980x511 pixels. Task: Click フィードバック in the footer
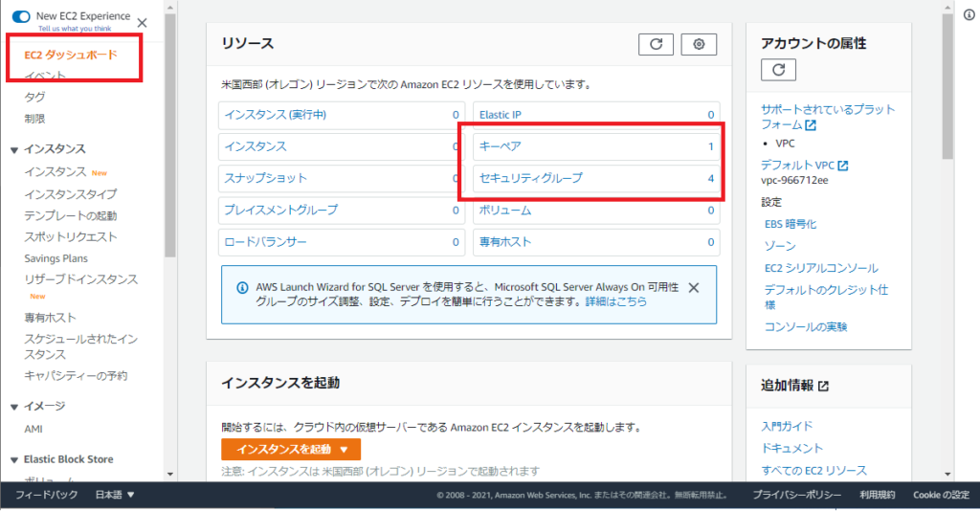pos(46,495)
